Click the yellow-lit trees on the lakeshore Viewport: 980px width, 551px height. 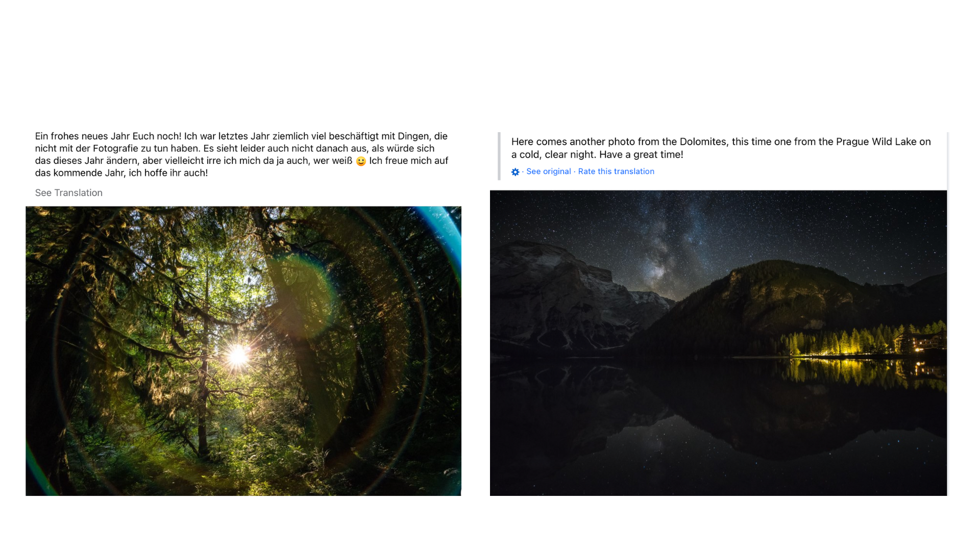tap(842, 341)
